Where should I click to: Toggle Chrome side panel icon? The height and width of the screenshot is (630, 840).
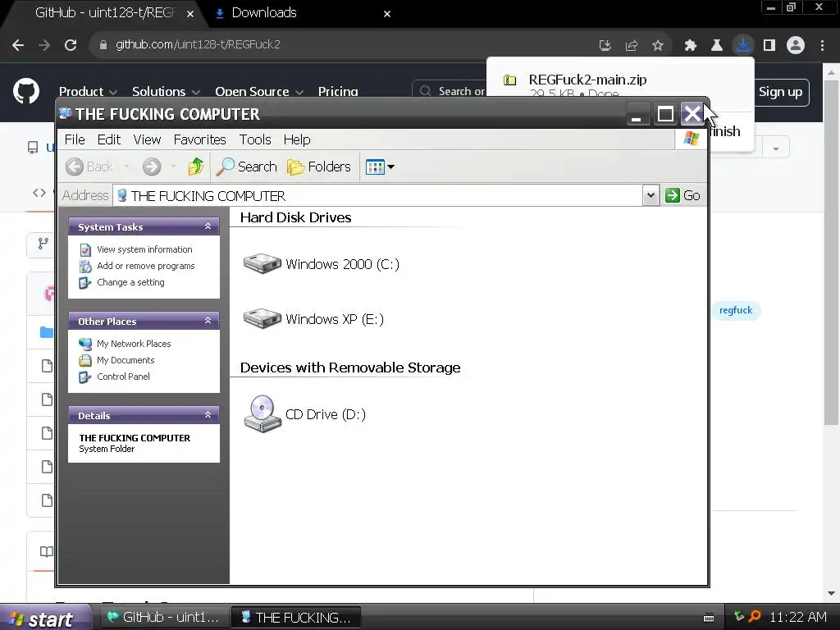pos(769,46)
